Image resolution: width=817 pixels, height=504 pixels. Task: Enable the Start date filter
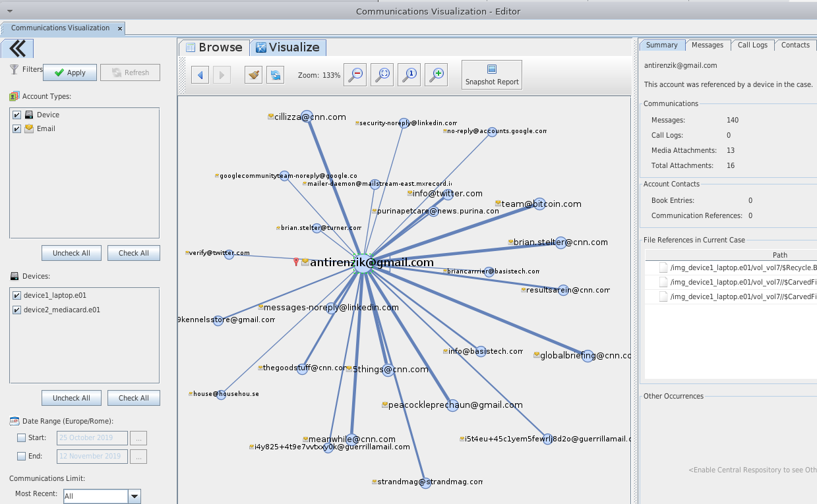click(22, 437)
